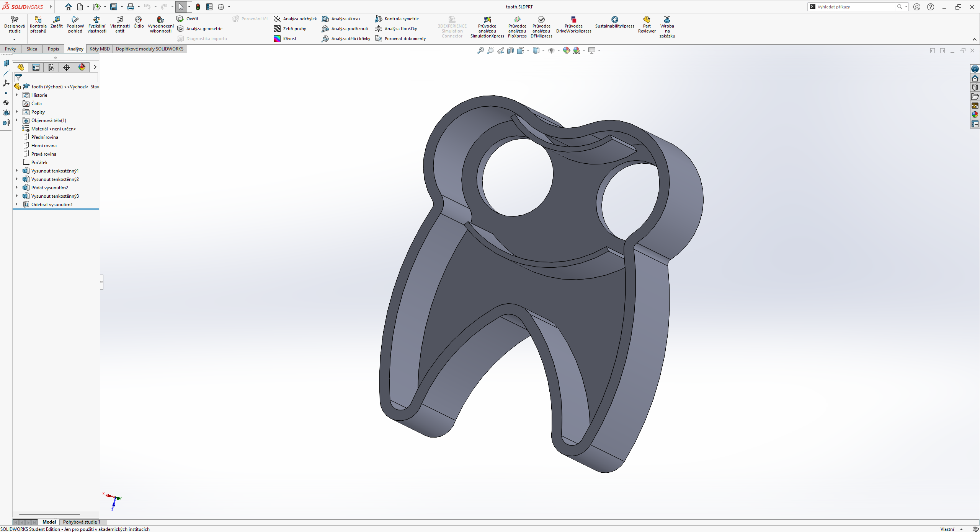Open the Designová studie dropdown arrow
The height and width of the screenshot is (532, 980).
click(14, 39)
